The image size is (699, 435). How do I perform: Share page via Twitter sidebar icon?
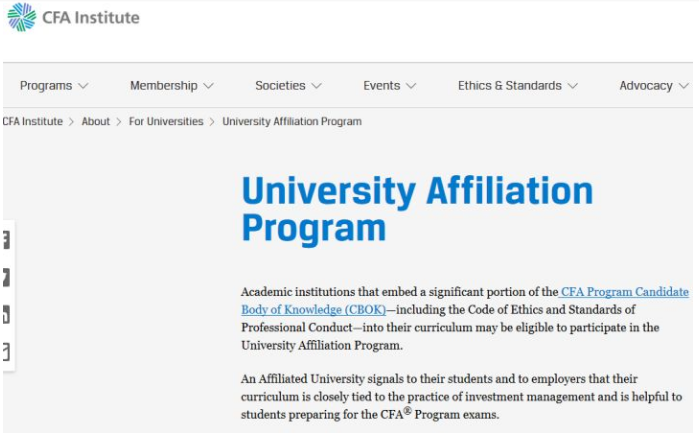[5, 277]
